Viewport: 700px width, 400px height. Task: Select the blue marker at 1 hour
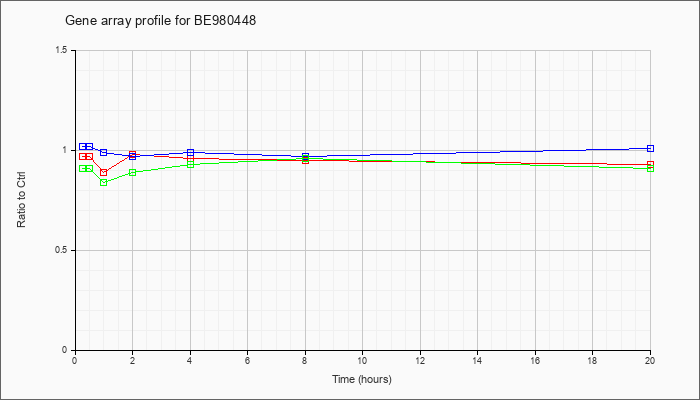[104, 152]
